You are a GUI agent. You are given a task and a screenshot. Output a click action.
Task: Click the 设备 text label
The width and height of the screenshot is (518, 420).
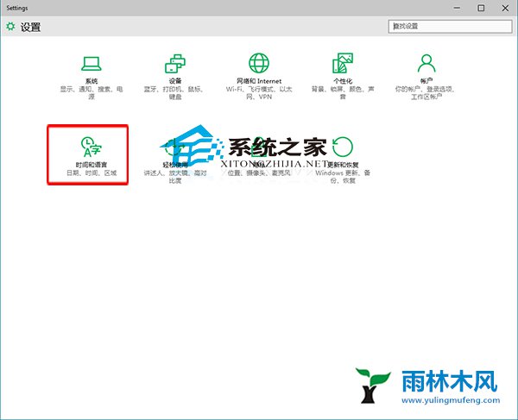pos(174,80)
